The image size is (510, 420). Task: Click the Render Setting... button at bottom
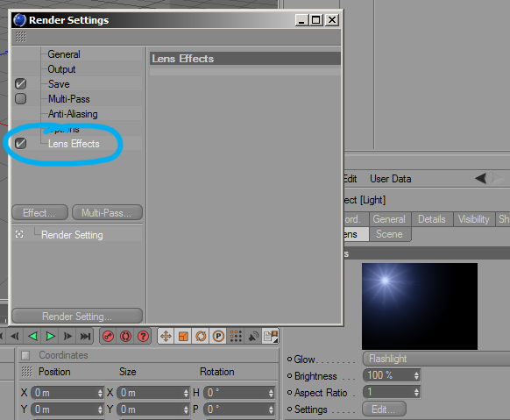(x=77, y=316)
